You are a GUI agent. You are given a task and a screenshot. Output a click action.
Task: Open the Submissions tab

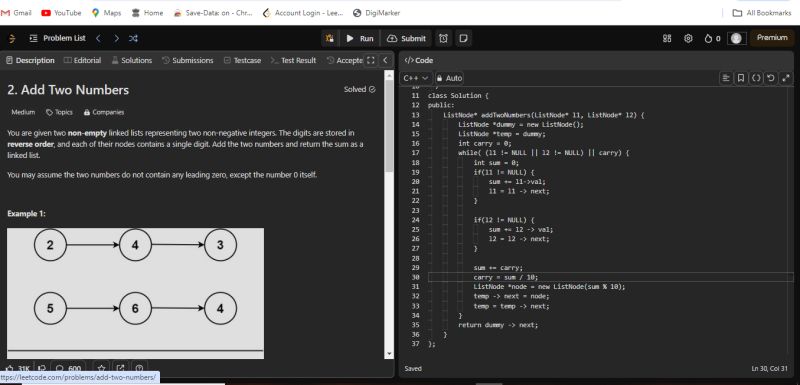click(x=188, y=60)
